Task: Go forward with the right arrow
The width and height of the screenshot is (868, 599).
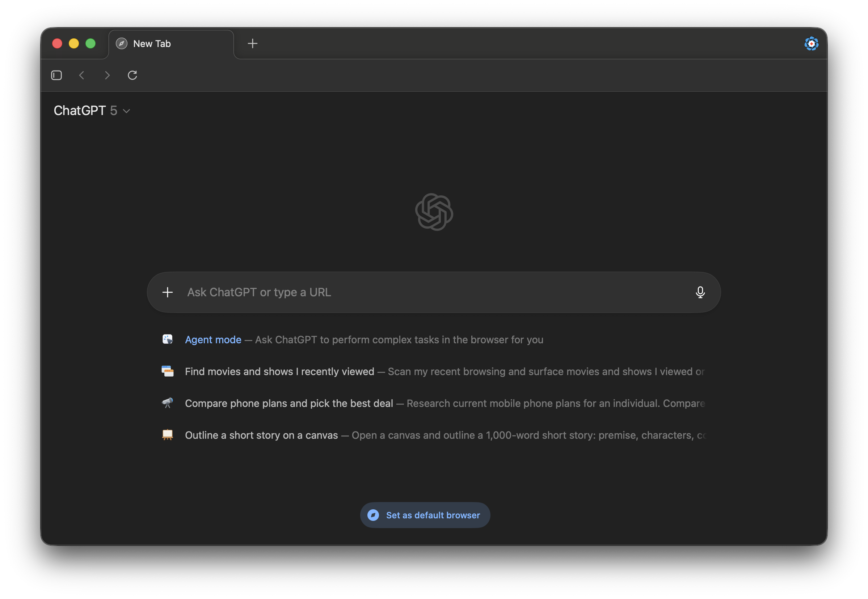Action: point(107,76)
